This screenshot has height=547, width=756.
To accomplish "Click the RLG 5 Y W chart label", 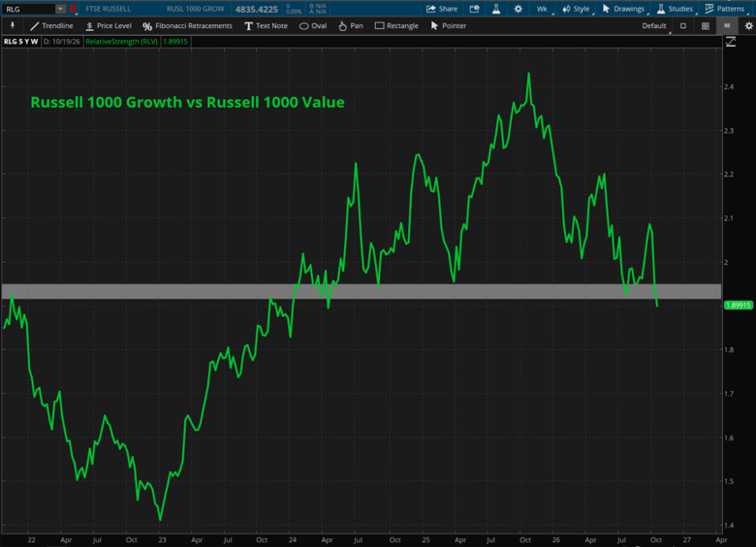I will 20,42.
